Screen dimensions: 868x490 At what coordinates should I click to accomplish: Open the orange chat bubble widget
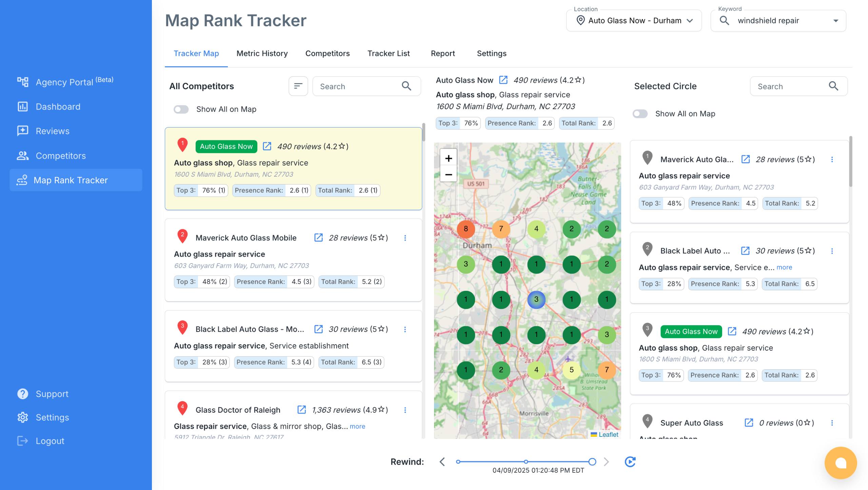coord(840,463)
